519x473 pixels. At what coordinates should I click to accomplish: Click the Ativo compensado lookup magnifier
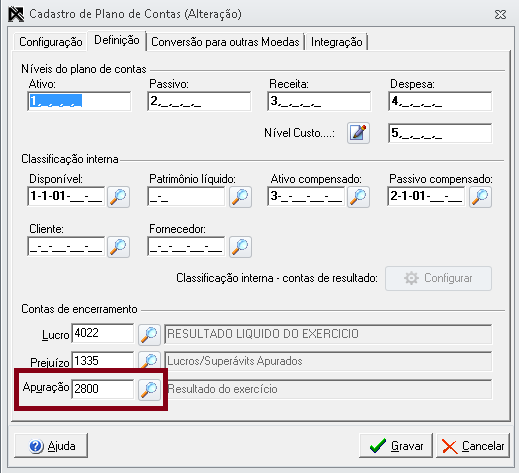358,197
